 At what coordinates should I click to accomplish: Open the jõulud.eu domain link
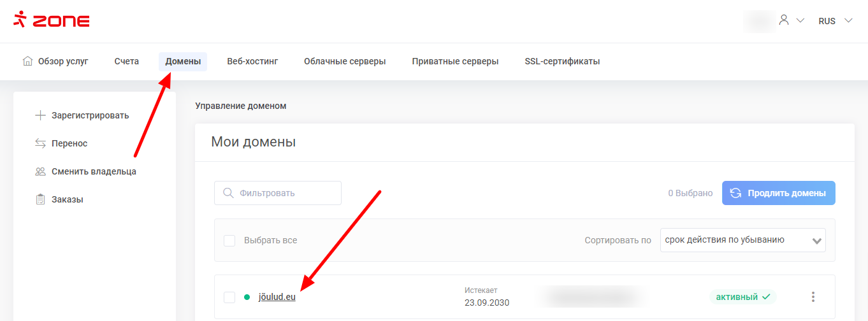277,297
